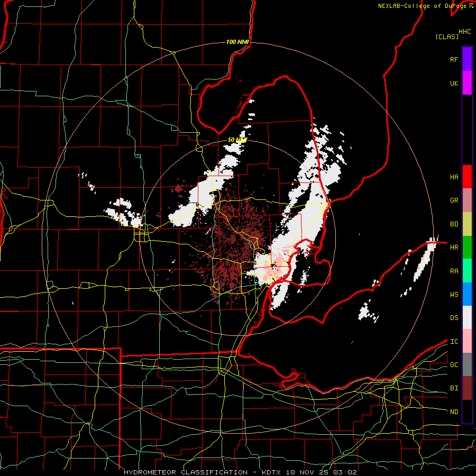Click the HYDROMETEOR CLASSIFICATION title text
476x476 pixels.
click(x=186, y=472)
